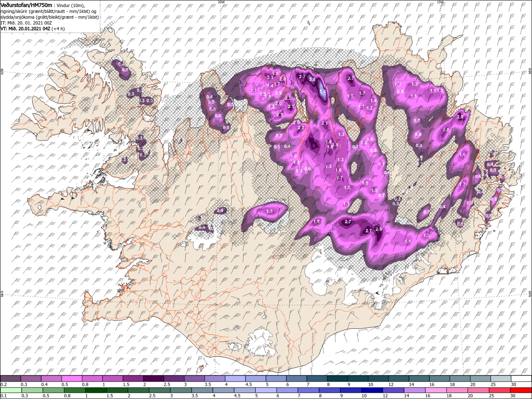Viewport: 532px width, 399px height.
Task: Select bottom legend swatch between 25 and 30
Action: [x=499, y=390]
